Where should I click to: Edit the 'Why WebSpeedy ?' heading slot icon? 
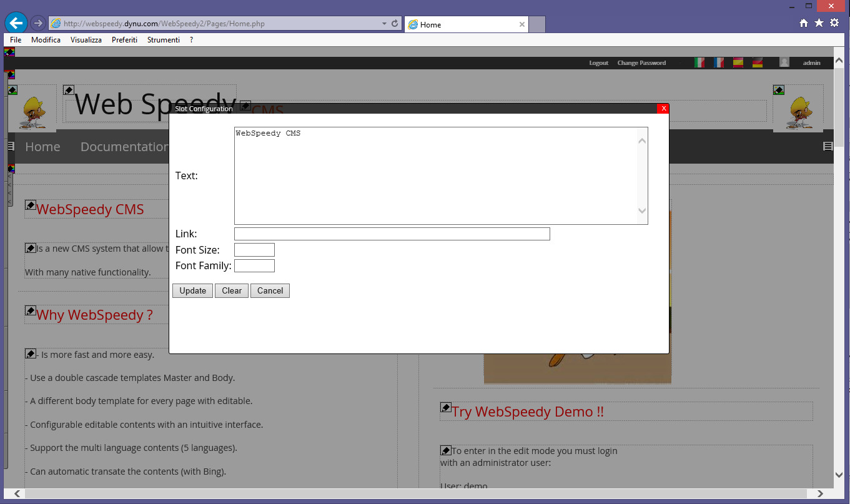[30, 310]
